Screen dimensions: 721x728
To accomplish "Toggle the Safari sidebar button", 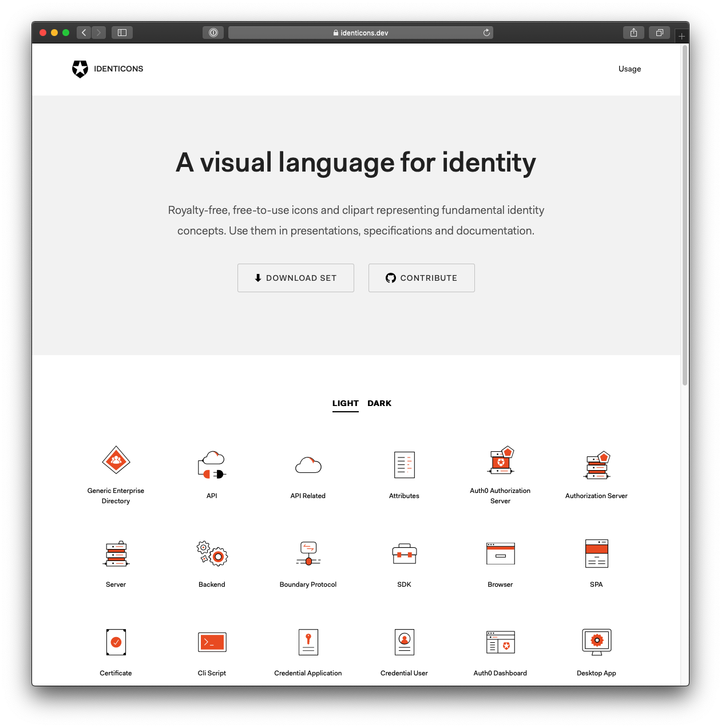I will (x=122, y=33).
